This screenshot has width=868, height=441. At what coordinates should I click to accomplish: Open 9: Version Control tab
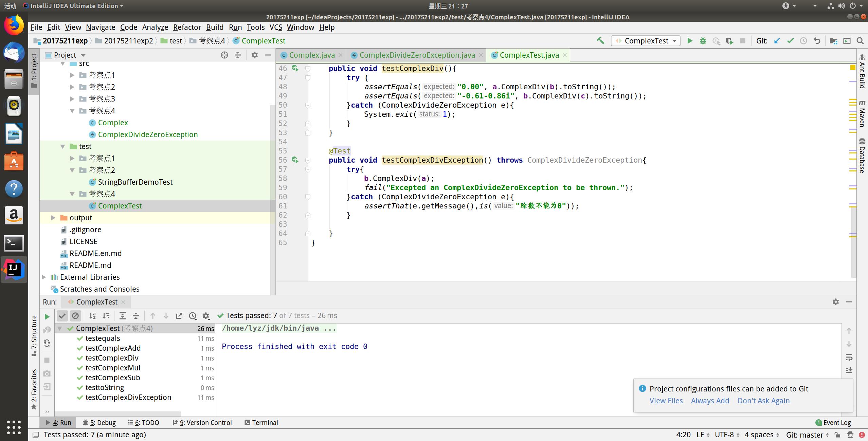point(202,423)
